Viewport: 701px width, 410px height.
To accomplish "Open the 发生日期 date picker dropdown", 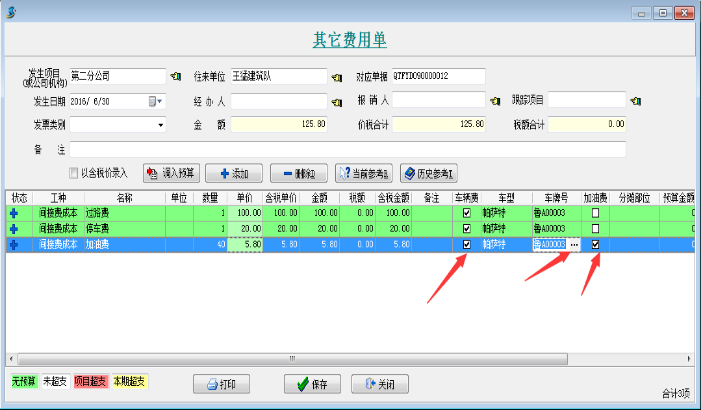I will (x=158, y=101).
